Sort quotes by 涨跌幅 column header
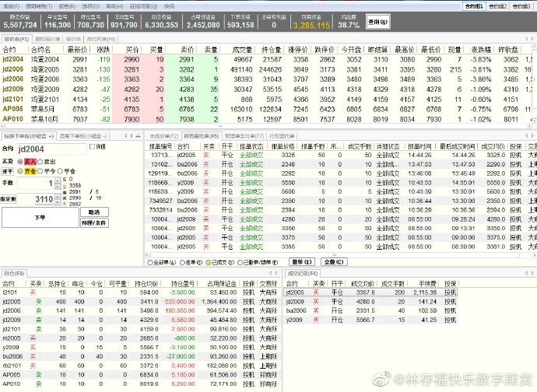The image size is (537, 392). click(x=481, y=50)
